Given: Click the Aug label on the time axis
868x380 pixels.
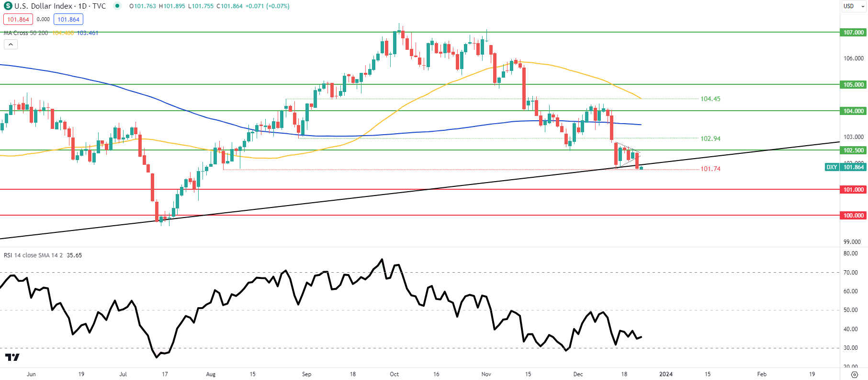Looking at the screenshot, I should click(211, 374).
